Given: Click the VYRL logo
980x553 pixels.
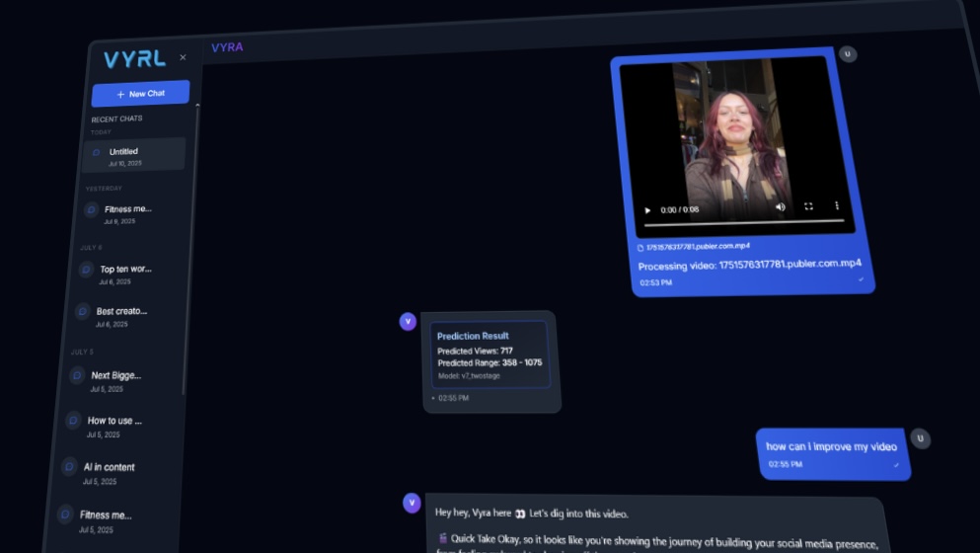Looking at the screenshot, I should point(134,59).
